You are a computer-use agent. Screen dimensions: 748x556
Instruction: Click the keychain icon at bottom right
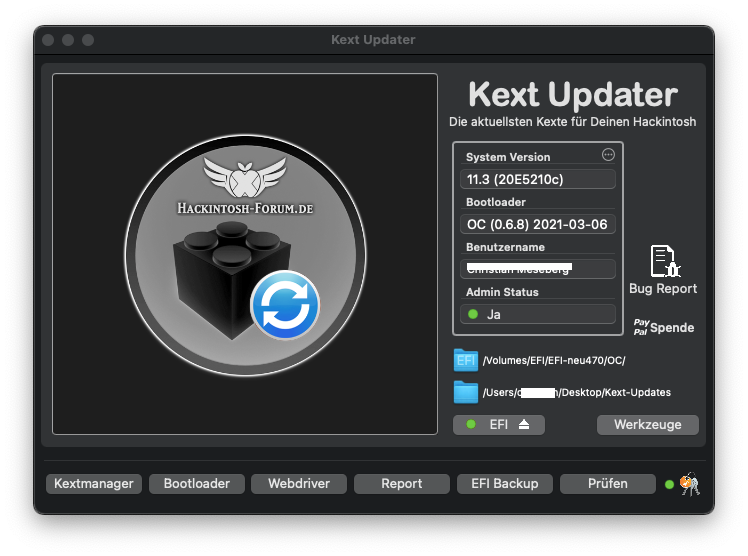(690, 484)
